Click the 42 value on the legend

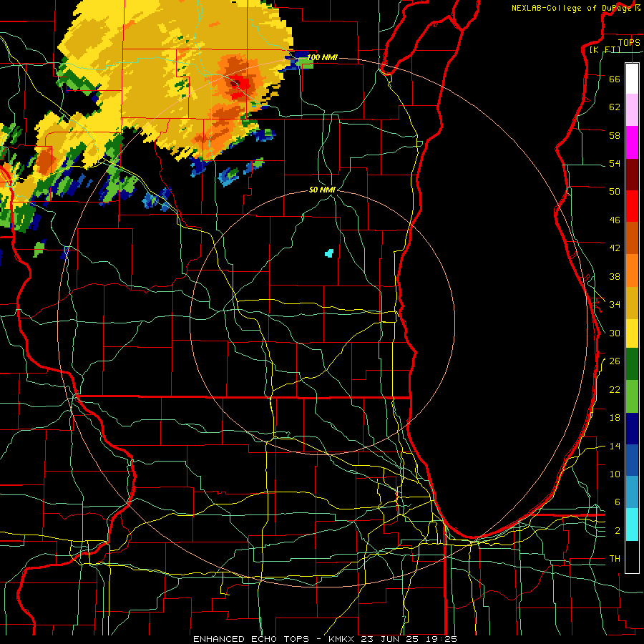pyautogui.click(x=615, y=248)
